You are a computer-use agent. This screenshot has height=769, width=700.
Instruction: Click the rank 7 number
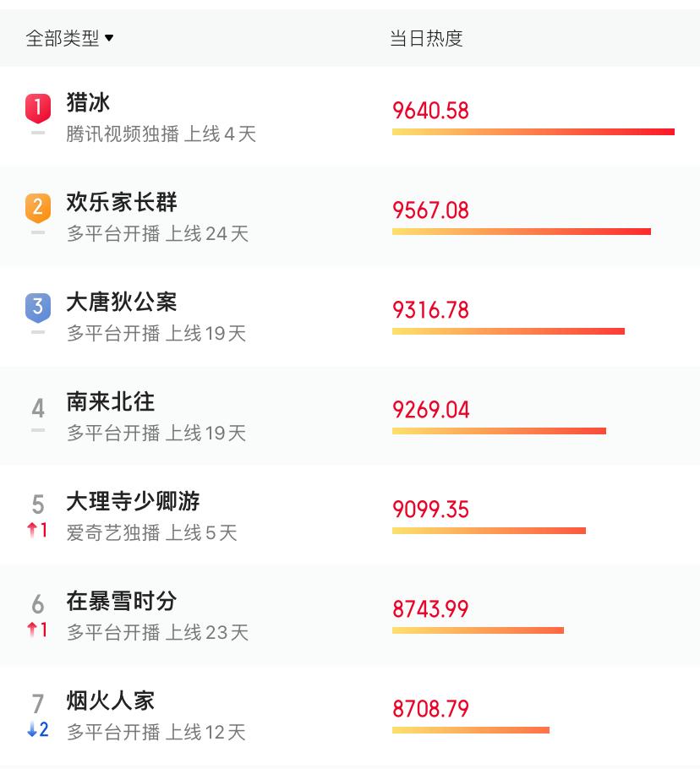pyautogui.click(x=38, y=703)
